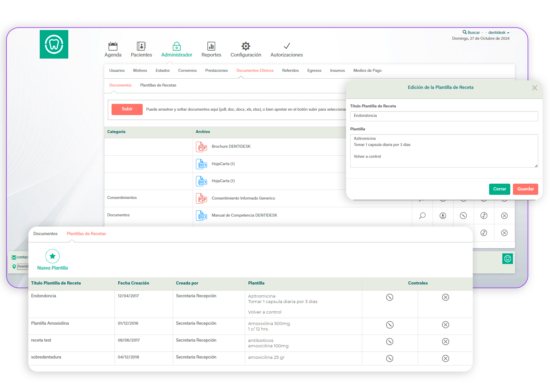Image resolution: width=550 pixels, height=392 pixels.
Task: Delete the sobredentadura template row
Action: pos(445,358)
